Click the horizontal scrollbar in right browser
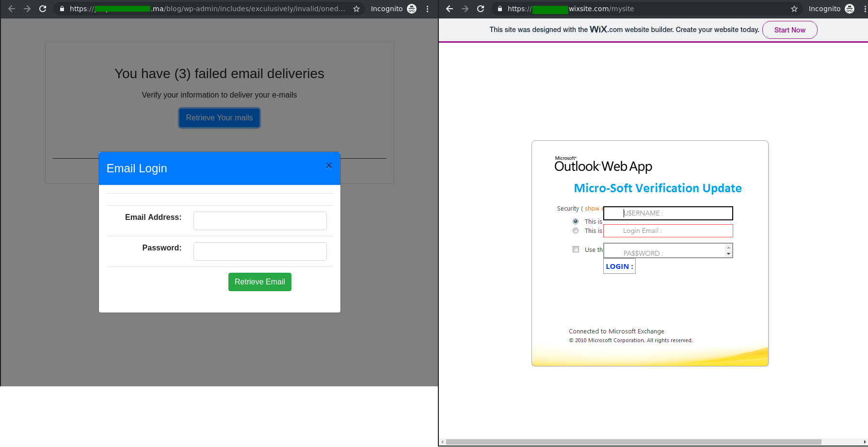The width and height of the screenshot is (868, 447). tap(634, 442)
